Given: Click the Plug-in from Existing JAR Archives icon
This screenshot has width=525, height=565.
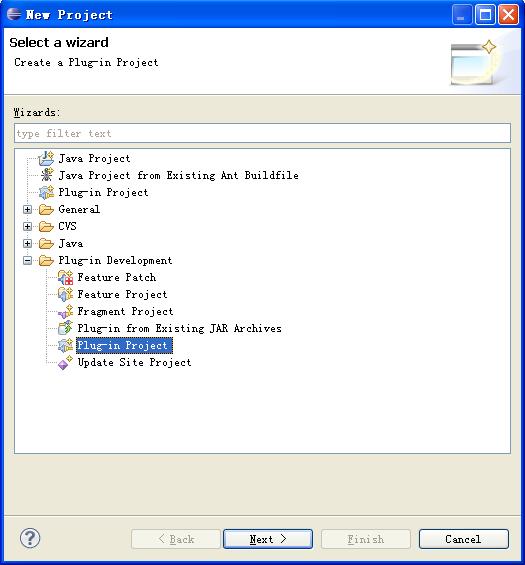Looking at the screenshot, I should [66, 328].
